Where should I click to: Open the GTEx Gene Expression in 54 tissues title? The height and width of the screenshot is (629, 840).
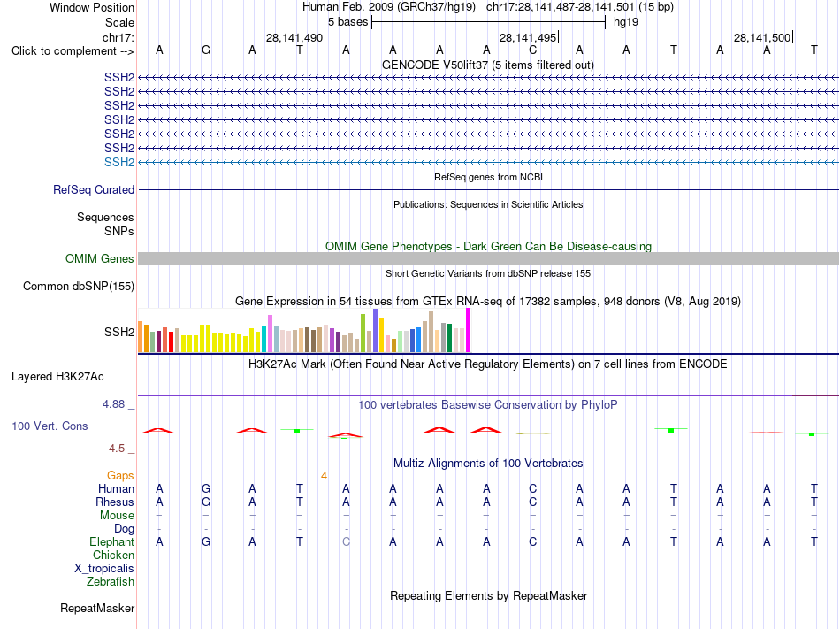click(488, 301)
